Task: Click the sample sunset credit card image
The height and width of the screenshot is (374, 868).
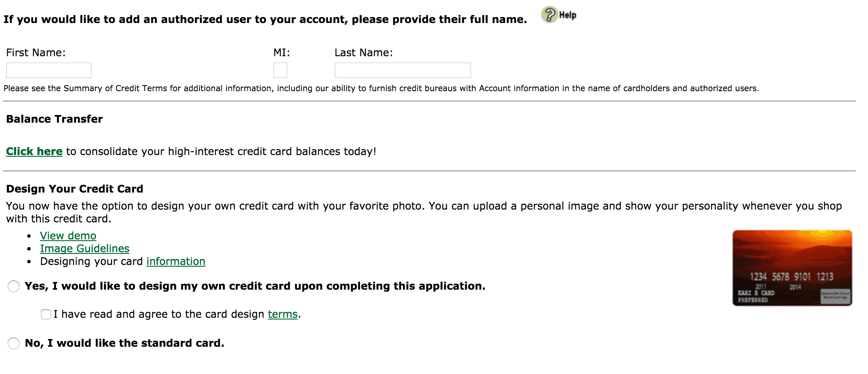Action: click(792, 268)
